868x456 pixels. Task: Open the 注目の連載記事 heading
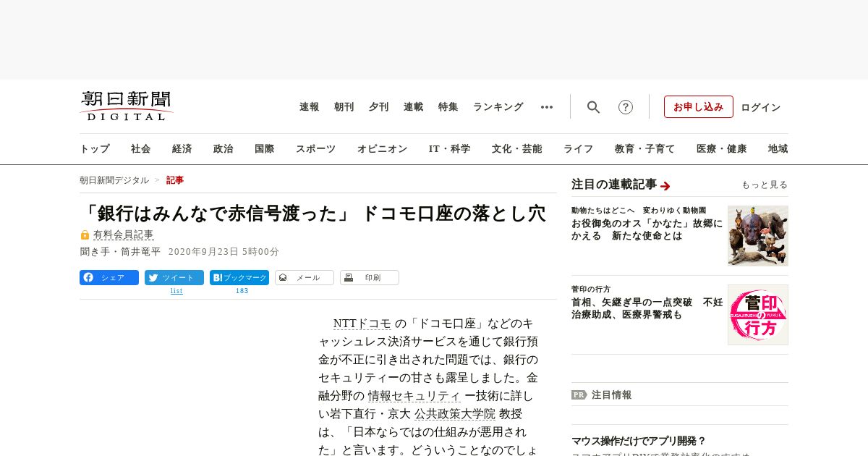(614, 185)
